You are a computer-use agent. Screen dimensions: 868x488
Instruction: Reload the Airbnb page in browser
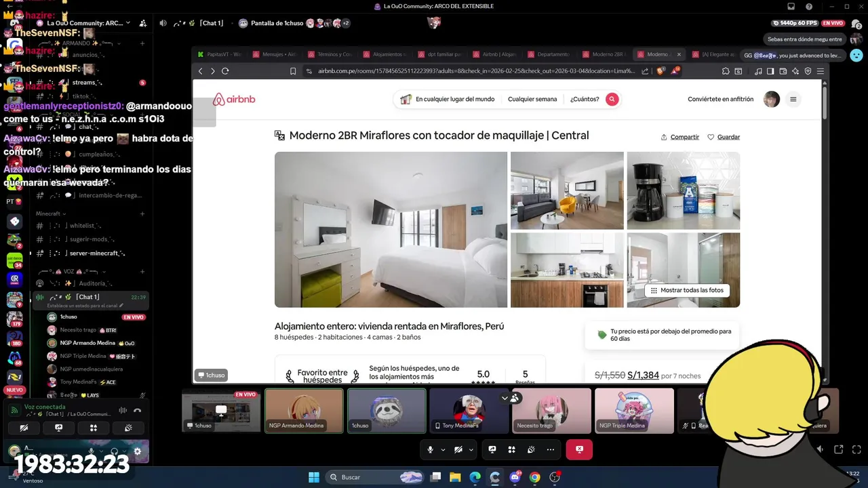click(x=225, y=70)
